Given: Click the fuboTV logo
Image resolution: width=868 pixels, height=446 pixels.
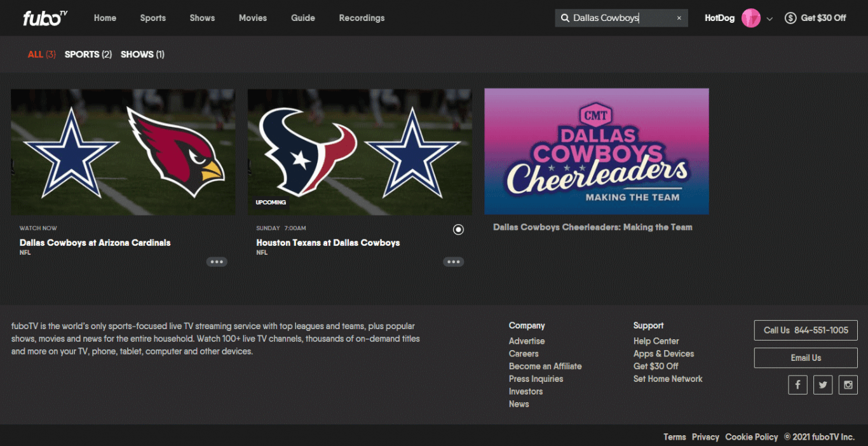Looking at the screenshot, I should pyautogui.click(x=45, y=18).
